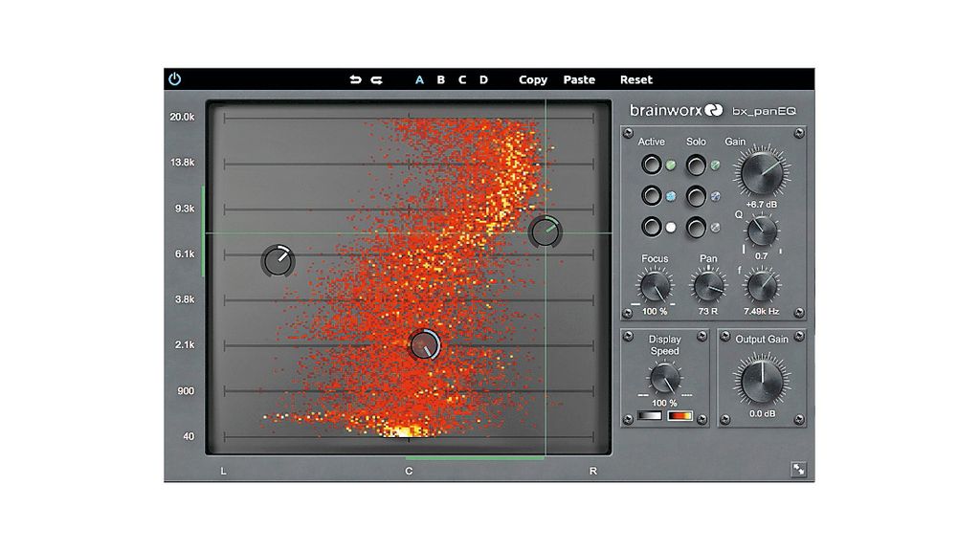The width and height of the screenshot is (980, 551).
Task: Select settings slot B
Action: click(x=440, y=80)
